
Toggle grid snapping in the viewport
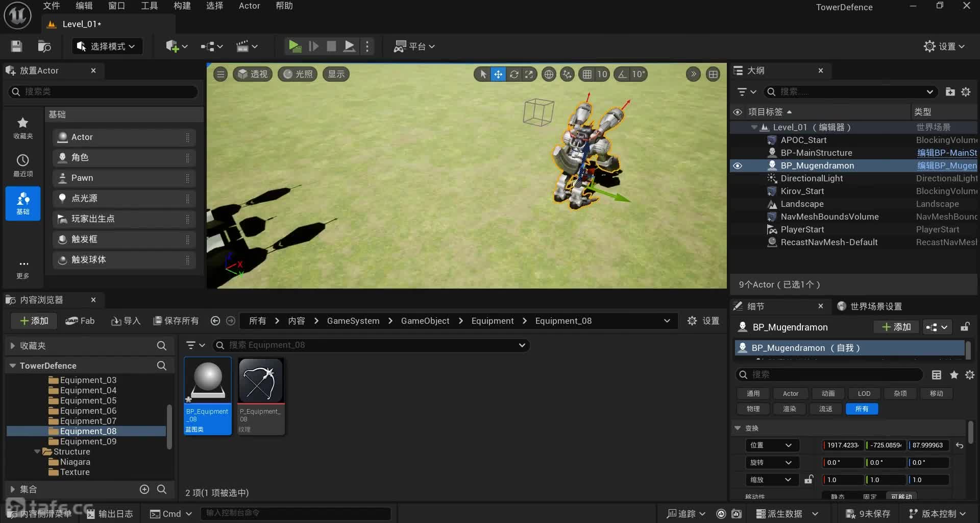(x=587, y=75)
